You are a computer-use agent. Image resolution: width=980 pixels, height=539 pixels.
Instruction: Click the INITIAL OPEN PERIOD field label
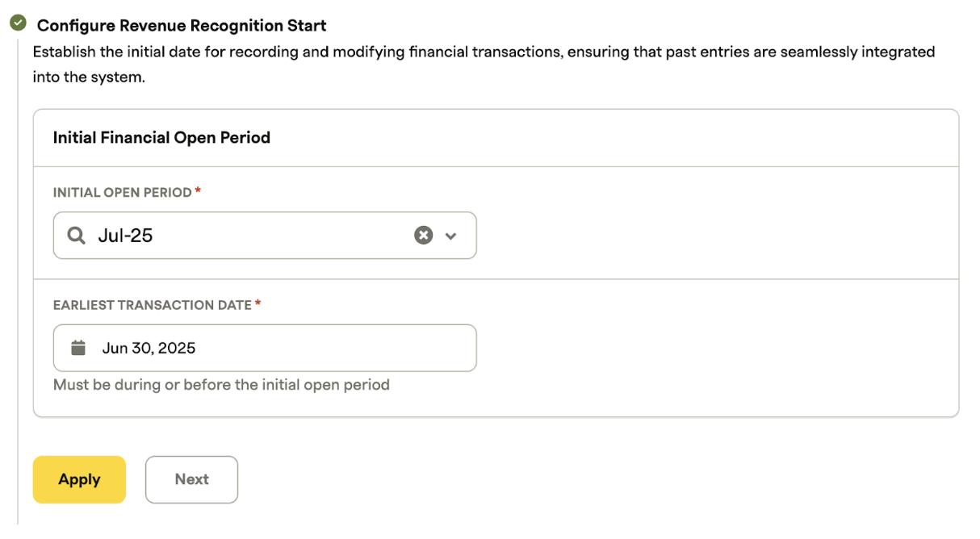pyautogui.click(x=123, y=192)
